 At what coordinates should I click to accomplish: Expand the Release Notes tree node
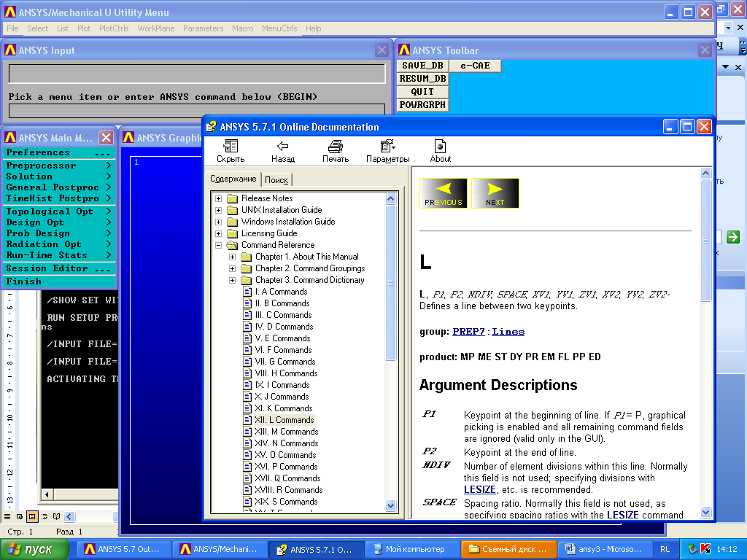(218, 198)
